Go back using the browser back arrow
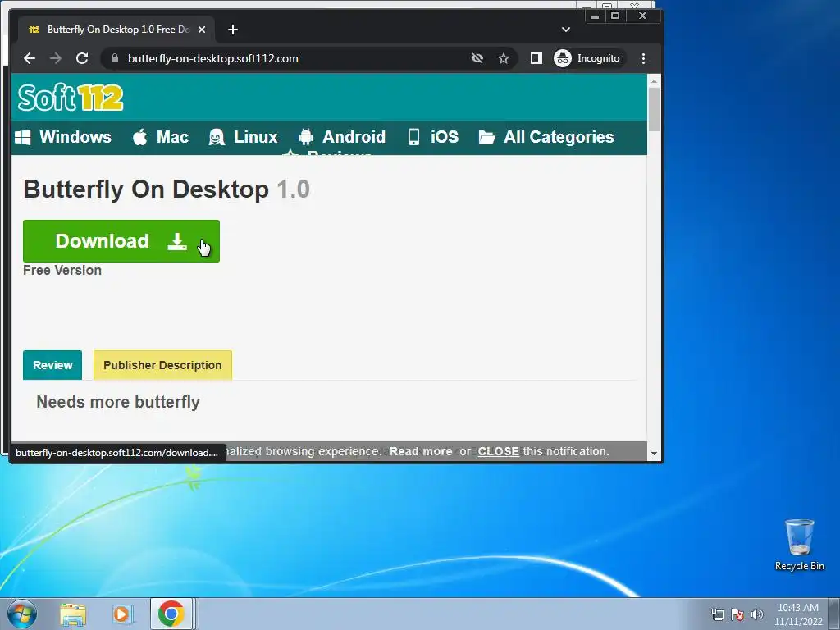 pos(30,58)
